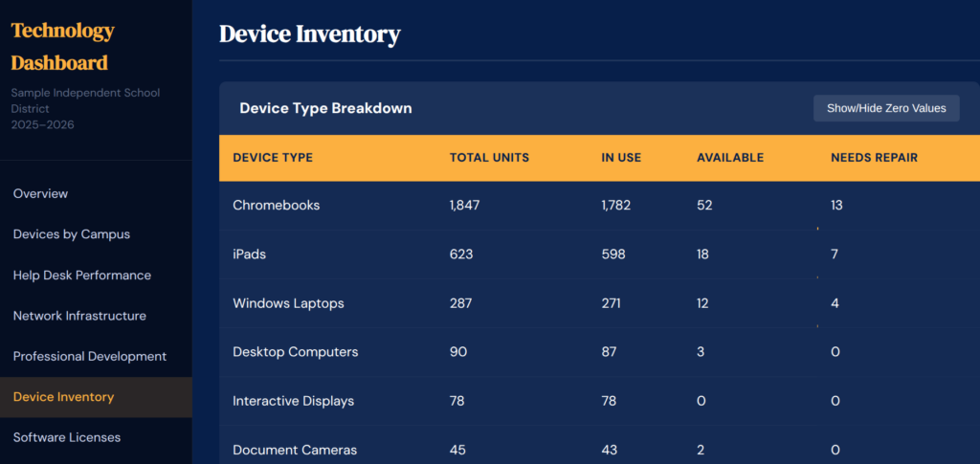Click the In Use column header

tap(621, 158)
